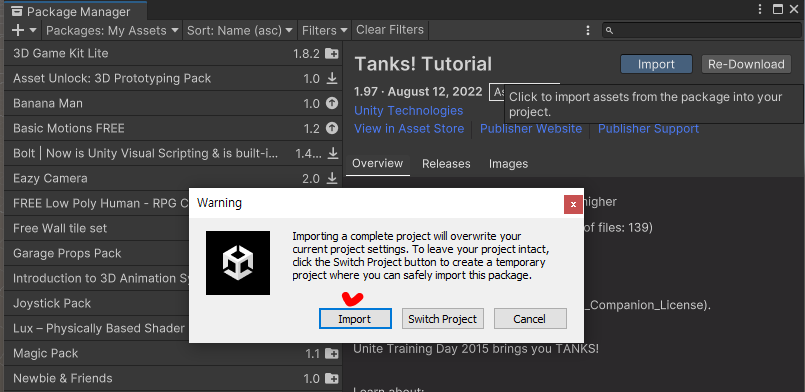
Task: Select the Basic Motions FREE package
Action: pos(173,128)
